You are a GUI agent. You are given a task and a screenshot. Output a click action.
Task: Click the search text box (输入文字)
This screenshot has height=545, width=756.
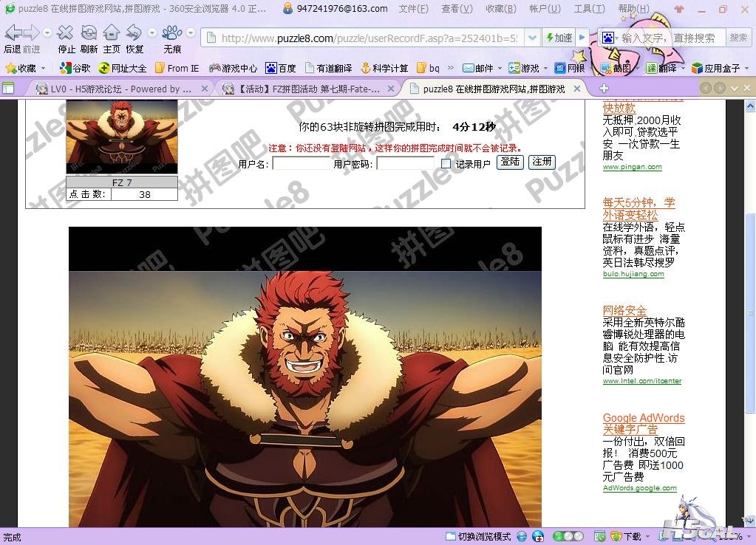point(672,38)
